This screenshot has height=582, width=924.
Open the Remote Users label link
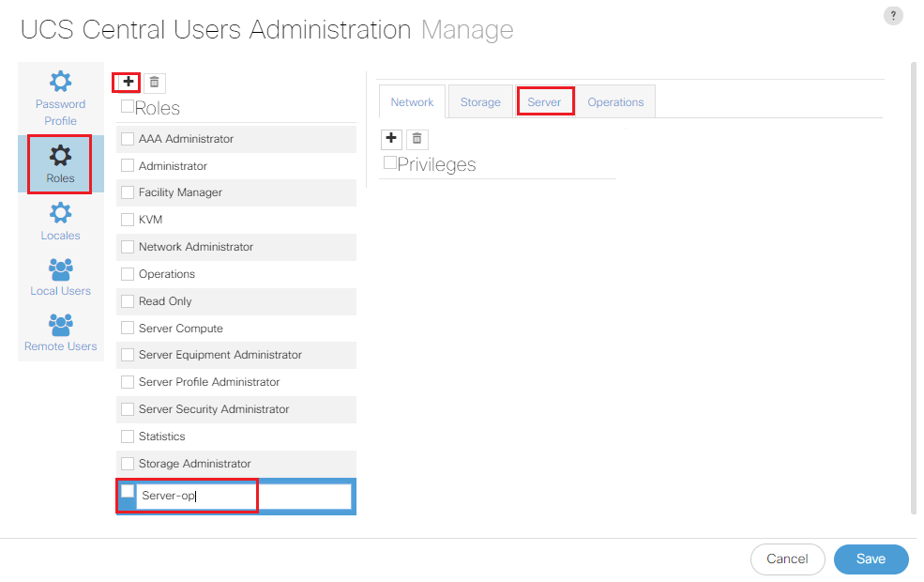click(x=60, y=346)
